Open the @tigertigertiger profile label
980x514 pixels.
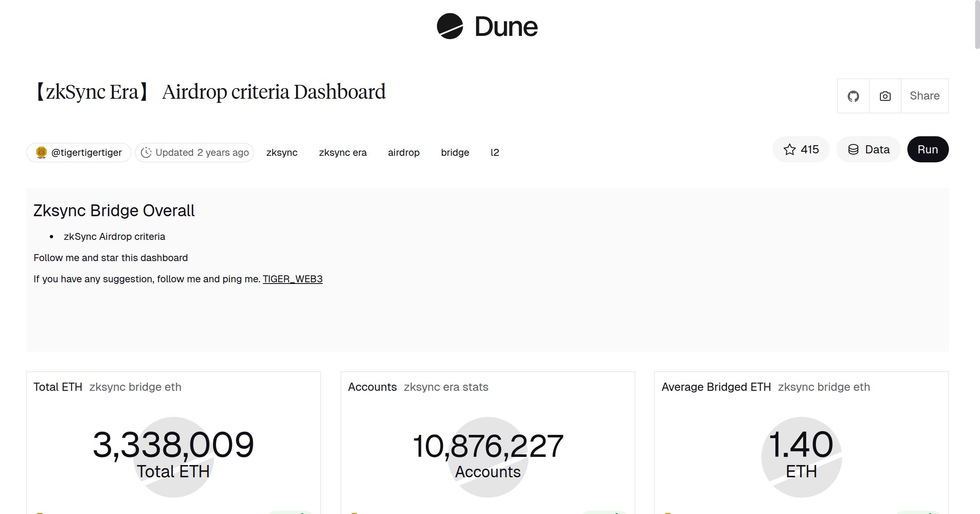point(86,152)
